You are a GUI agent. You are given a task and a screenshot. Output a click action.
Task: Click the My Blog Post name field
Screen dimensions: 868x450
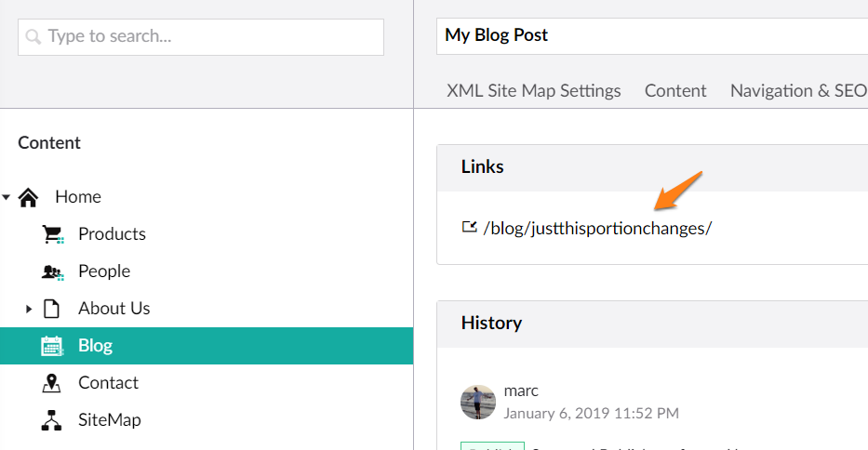[x=651, y=36]
